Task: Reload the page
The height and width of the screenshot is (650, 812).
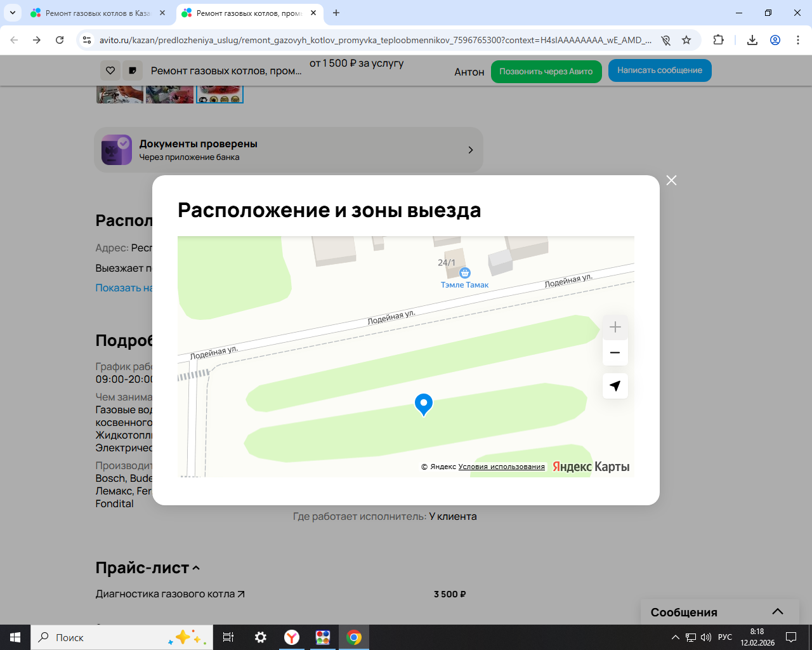Action: (60, 40)
